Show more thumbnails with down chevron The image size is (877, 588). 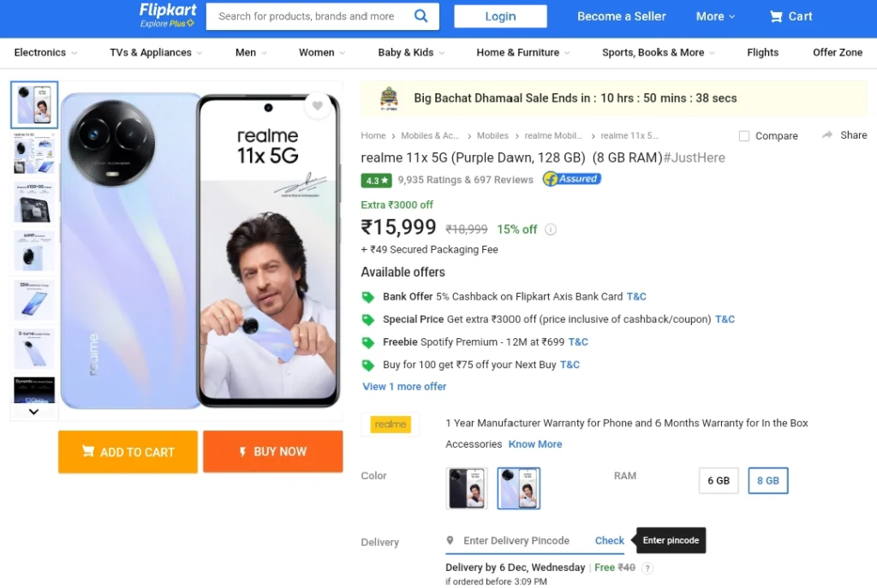coord(33,412)
